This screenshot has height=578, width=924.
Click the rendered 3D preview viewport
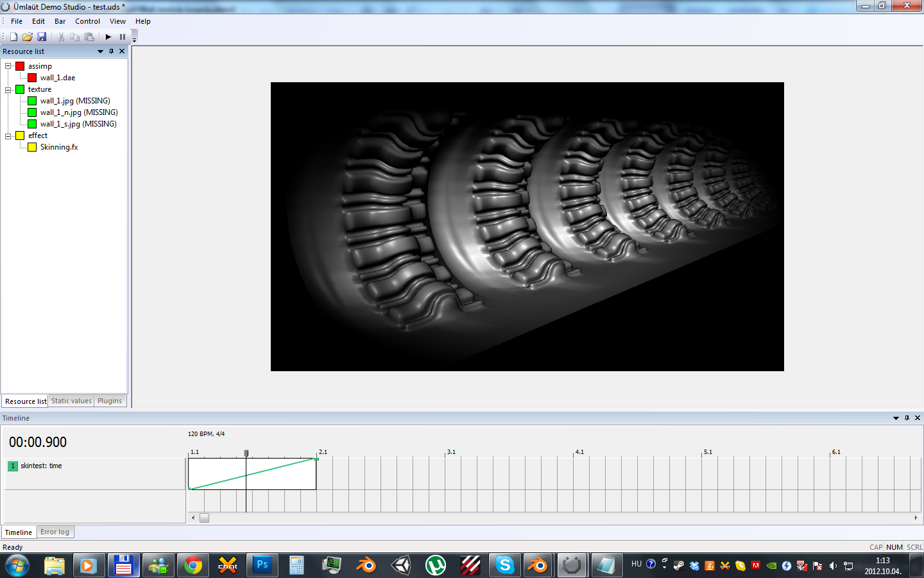click(x=527, y=227)
